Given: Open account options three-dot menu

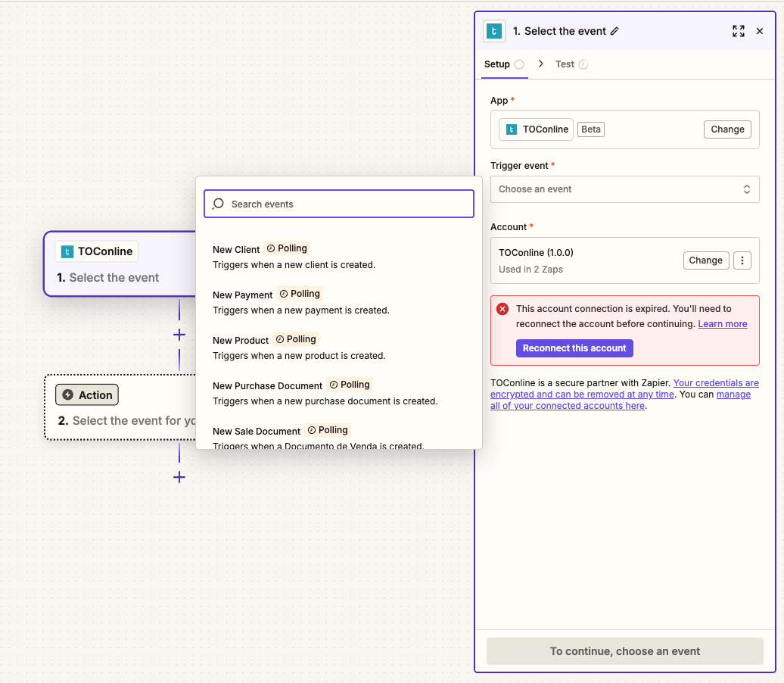Looking at the screenshot, I should click(x=742, y=260).
